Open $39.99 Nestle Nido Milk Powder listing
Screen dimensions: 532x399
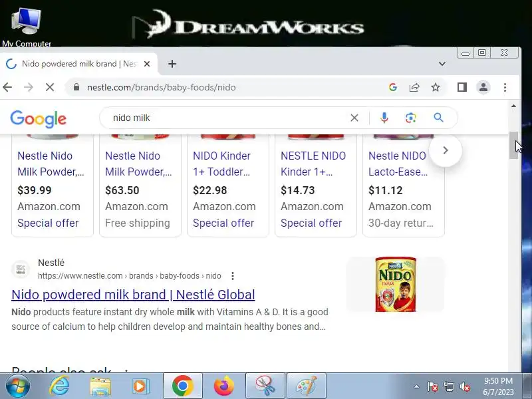pyautogui.click(x=51, y=164)
